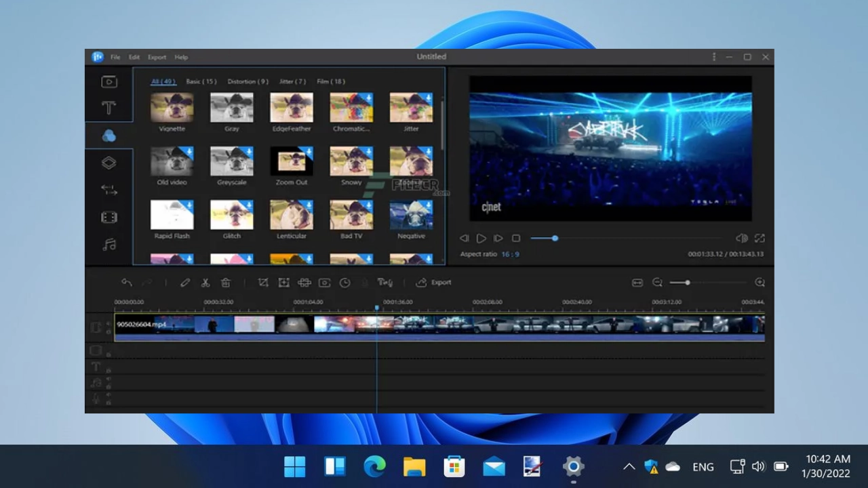Switch to the Distortion (9) filters tab

(248, 81)
